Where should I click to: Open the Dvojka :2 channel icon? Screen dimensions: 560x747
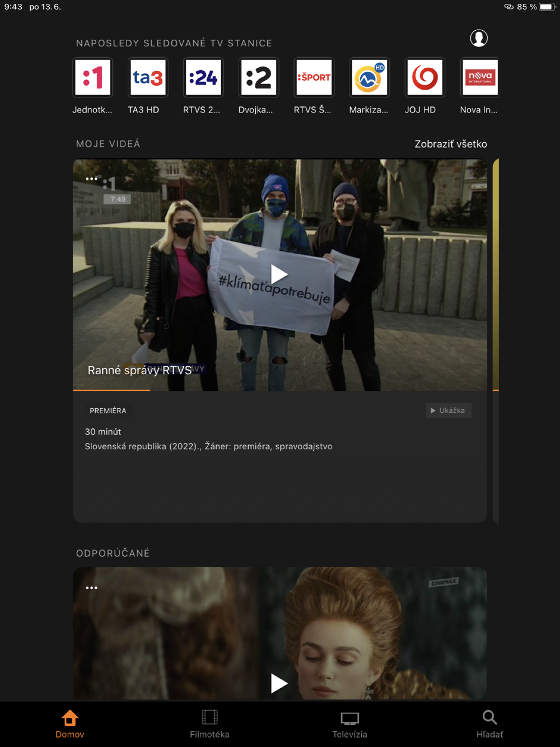[258, 77]
